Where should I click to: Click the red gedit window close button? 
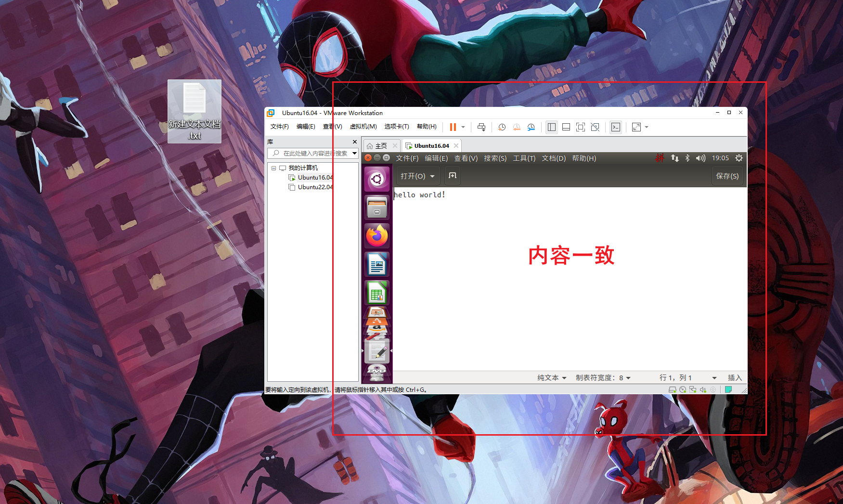point(368,158)
